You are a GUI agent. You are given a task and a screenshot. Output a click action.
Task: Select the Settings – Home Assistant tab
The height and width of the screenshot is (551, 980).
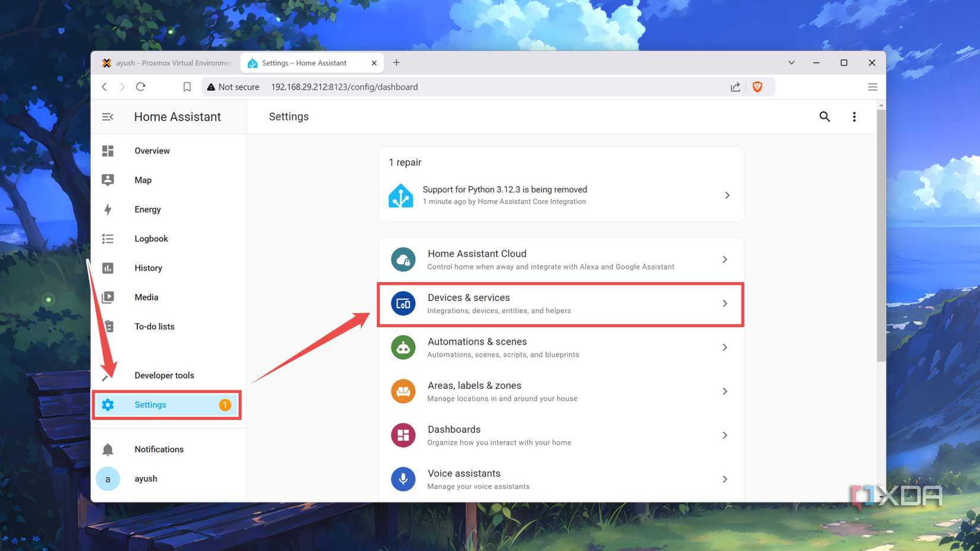coord(312,63)
